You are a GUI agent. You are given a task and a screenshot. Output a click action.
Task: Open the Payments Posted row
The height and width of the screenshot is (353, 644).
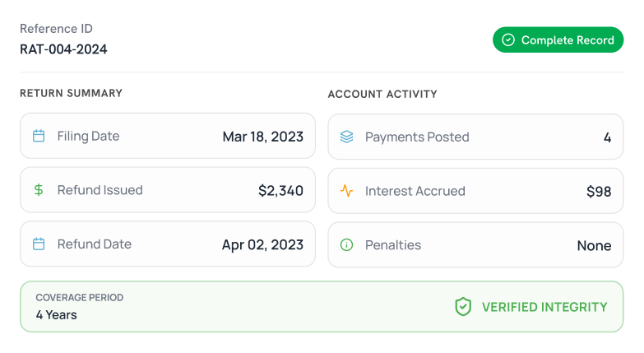(x=475, y=137)
